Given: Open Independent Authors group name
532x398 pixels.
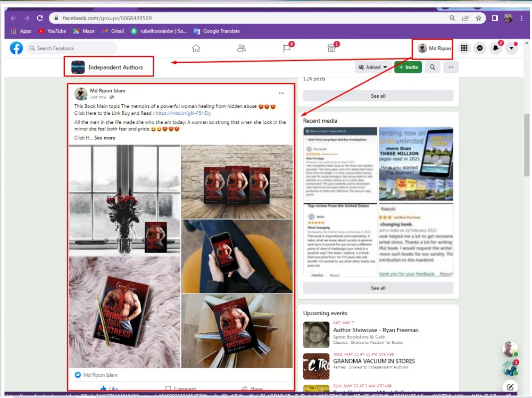Looking at the screenshot, I should (115, 67).
